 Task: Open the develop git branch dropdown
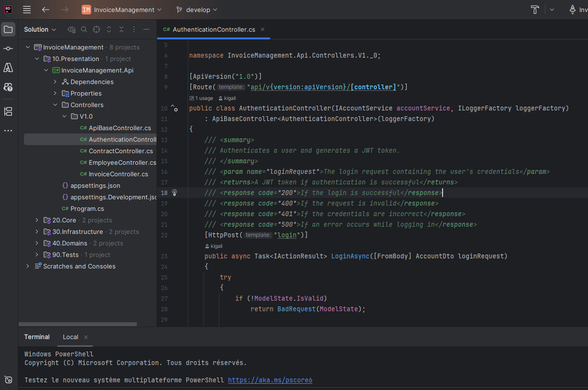(197, 10)
